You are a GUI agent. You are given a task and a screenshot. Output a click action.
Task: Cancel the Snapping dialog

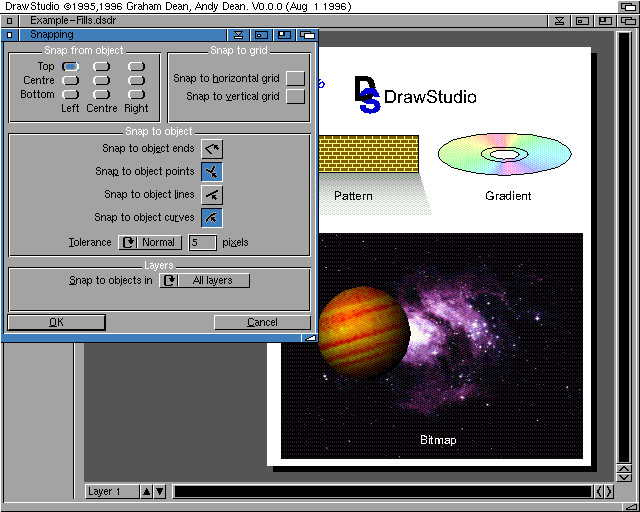[262, 322]
